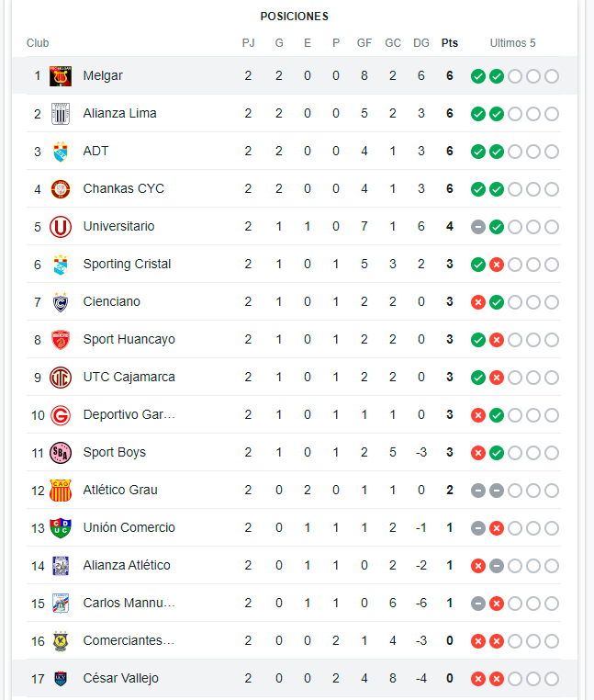Click Cienciano's red loss result indicator

(x=478, y=302)
